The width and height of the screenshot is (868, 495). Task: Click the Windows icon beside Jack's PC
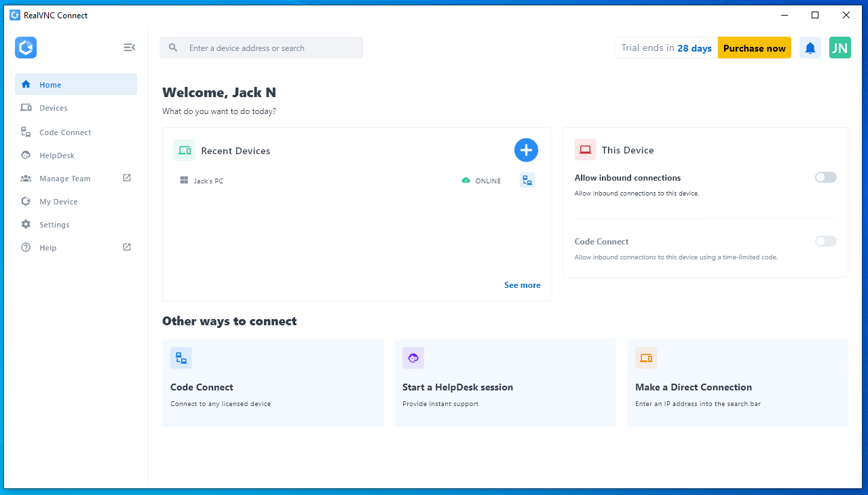(x=184, y=181)
